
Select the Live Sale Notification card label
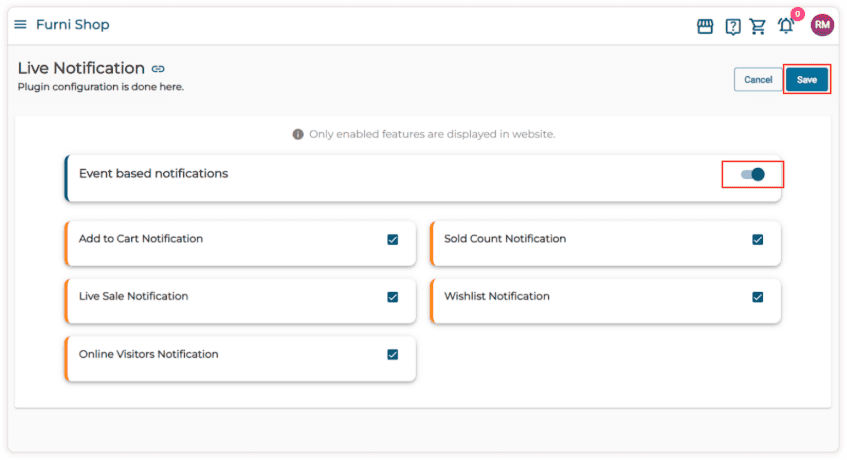(x=133, y=297)
